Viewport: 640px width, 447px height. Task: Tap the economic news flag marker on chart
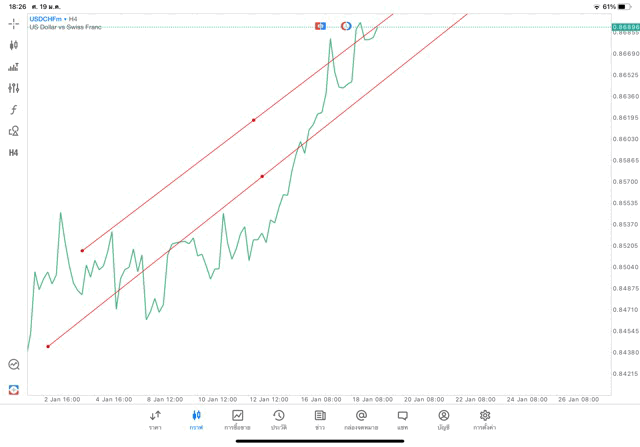[x=321, y=25]
